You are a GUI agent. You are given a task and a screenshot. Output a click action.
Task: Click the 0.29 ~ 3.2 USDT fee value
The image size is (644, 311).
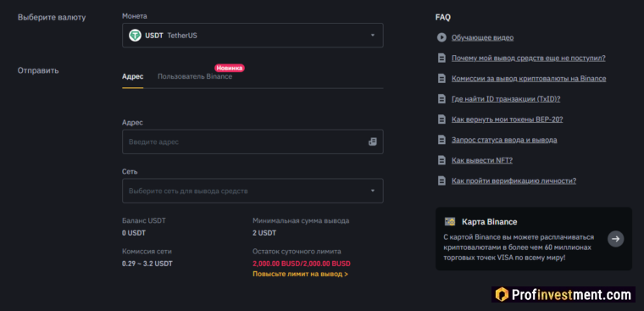coord(147,264)
